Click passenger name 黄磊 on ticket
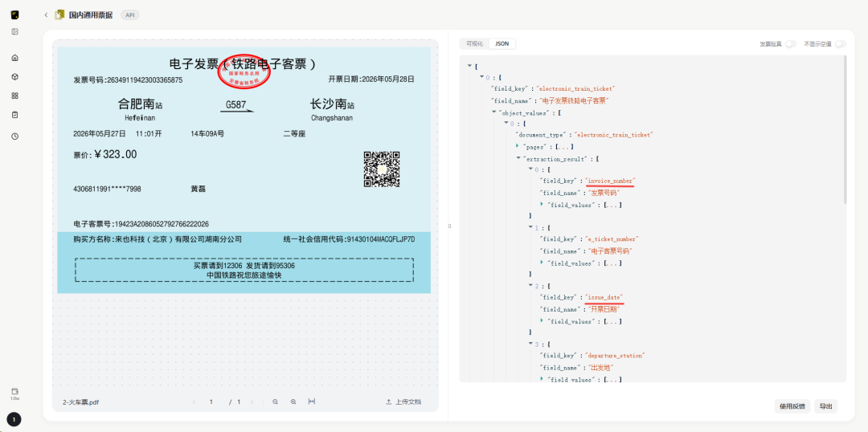 point(199,190)
